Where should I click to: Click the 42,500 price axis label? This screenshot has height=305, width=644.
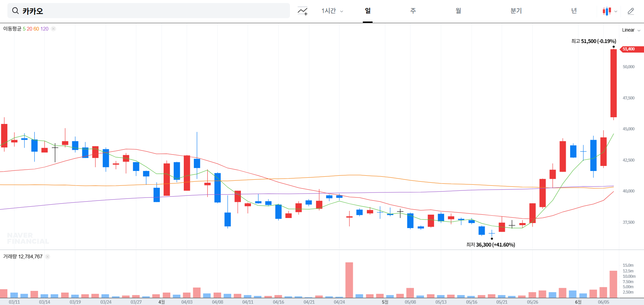pos(629,160)
